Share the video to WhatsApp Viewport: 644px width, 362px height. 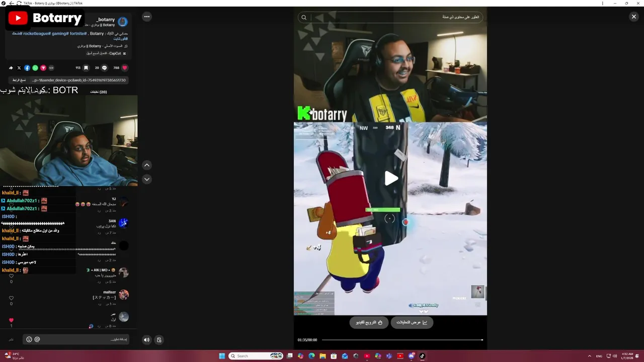tap(35, 68)
